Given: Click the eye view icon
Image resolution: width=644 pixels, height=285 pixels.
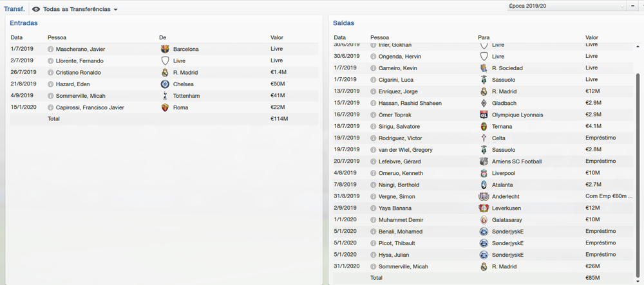Looking at the screenshot, I should pos(36,10).
